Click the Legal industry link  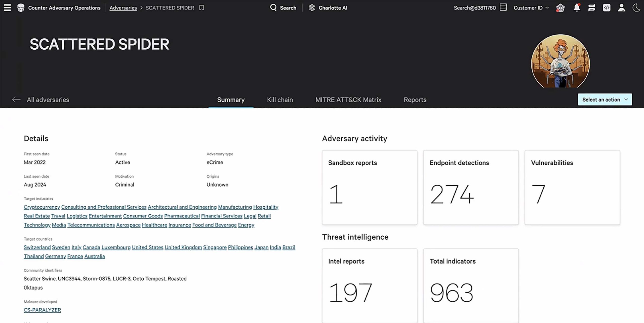click(x=250, y=216)
